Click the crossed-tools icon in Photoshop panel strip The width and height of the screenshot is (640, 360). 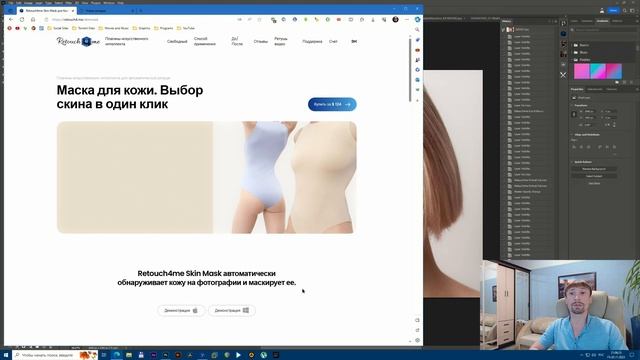tap(563, 75)
